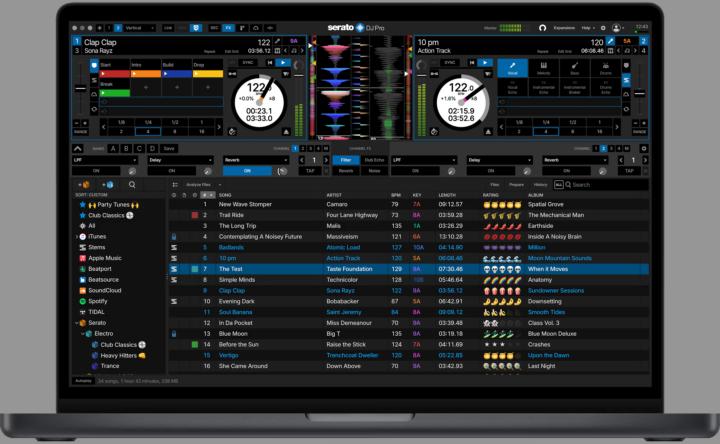
Task: Click censor icon below deck 1 platter
Action: coord(232,132)
